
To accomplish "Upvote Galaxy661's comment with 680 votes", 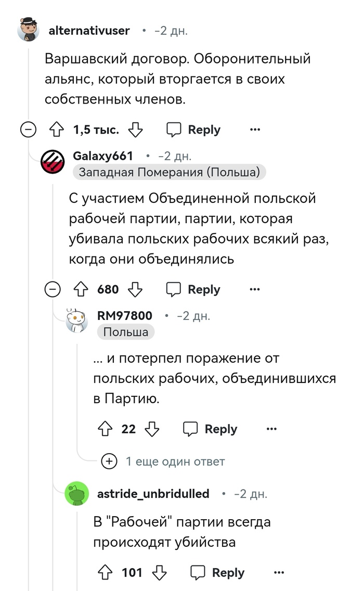I will tap(81, 289).
